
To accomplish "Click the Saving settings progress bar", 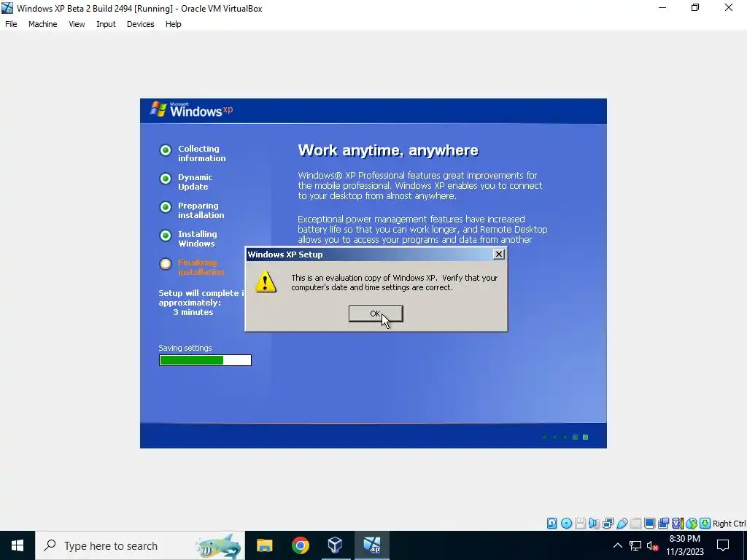I will [205, 360].
